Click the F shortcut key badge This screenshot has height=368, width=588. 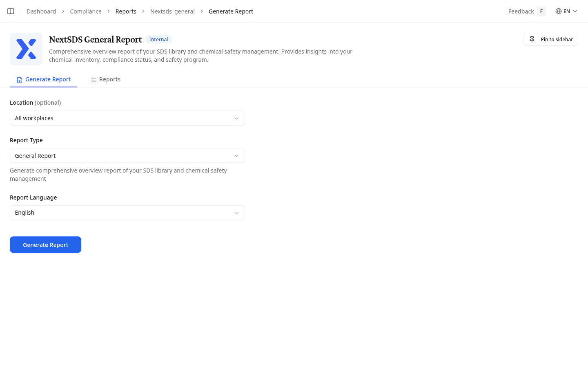[541, 11]
